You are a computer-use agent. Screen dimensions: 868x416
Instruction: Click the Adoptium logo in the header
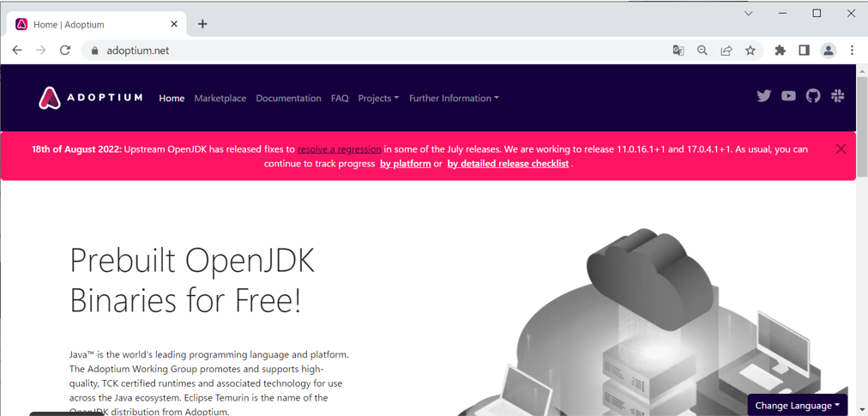point(91,98)
